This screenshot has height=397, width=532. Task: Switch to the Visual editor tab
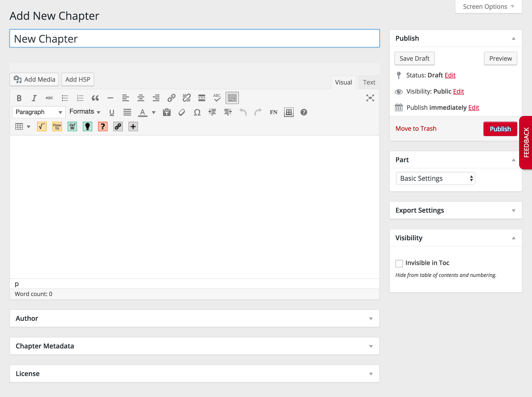[343, 82]
